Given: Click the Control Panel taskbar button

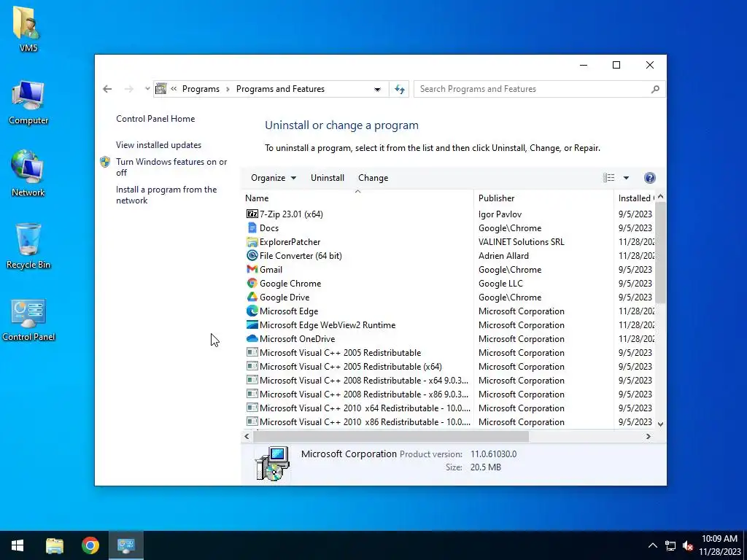Looking at the screenshot, I should pos(125,545).
